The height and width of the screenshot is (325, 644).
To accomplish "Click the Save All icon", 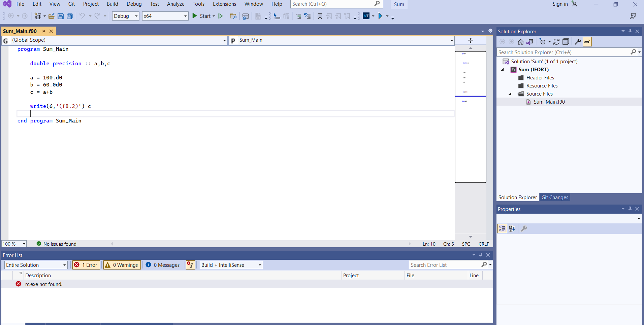I will 70,16.
